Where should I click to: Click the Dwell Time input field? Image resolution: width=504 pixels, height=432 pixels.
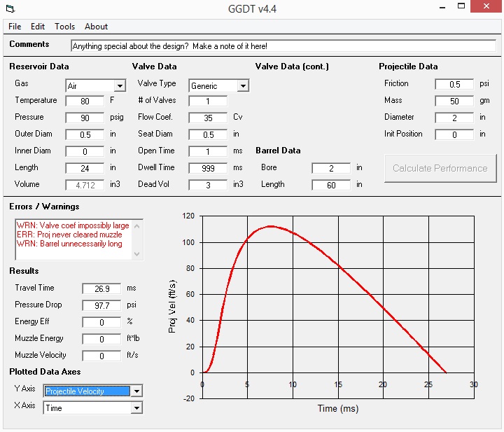tap(208, 168)
